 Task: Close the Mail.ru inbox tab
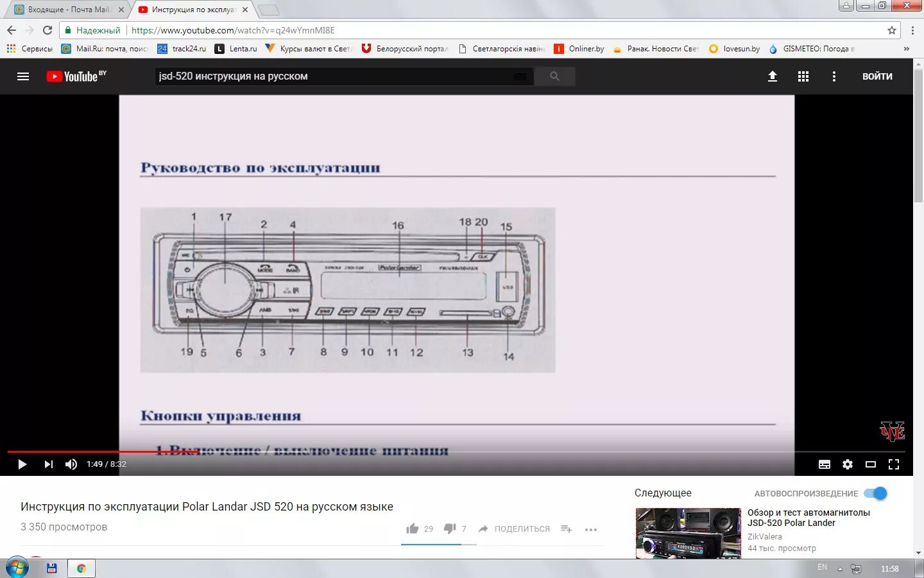(121, 10)
